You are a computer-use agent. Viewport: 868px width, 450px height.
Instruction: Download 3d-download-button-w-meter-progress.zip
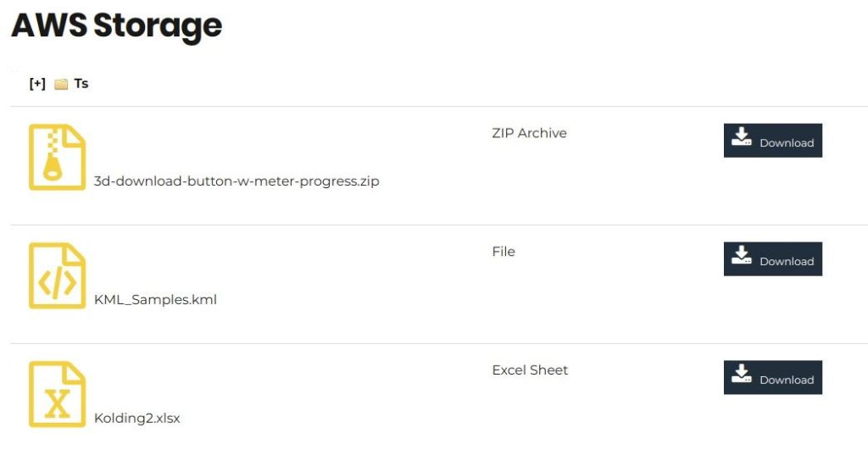[x=773, y=141]
